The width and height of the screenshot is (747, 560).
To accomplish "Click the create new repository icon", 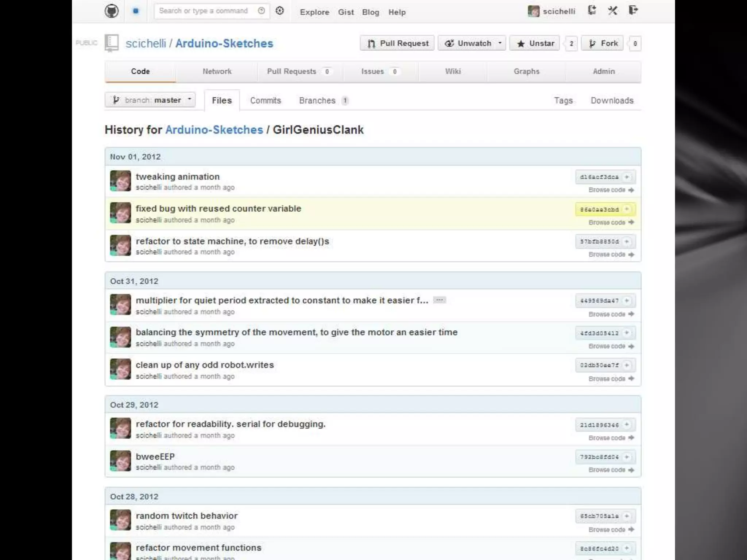I will [x=592, y=10].
